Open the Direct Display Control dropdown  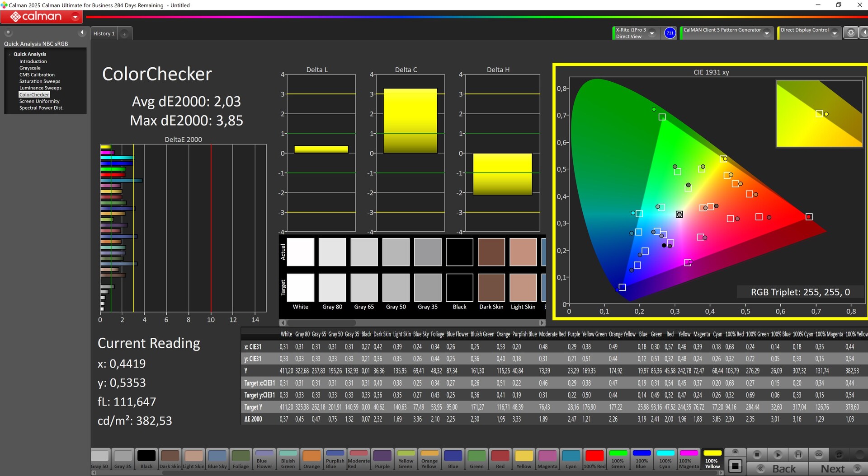(835, 33)
